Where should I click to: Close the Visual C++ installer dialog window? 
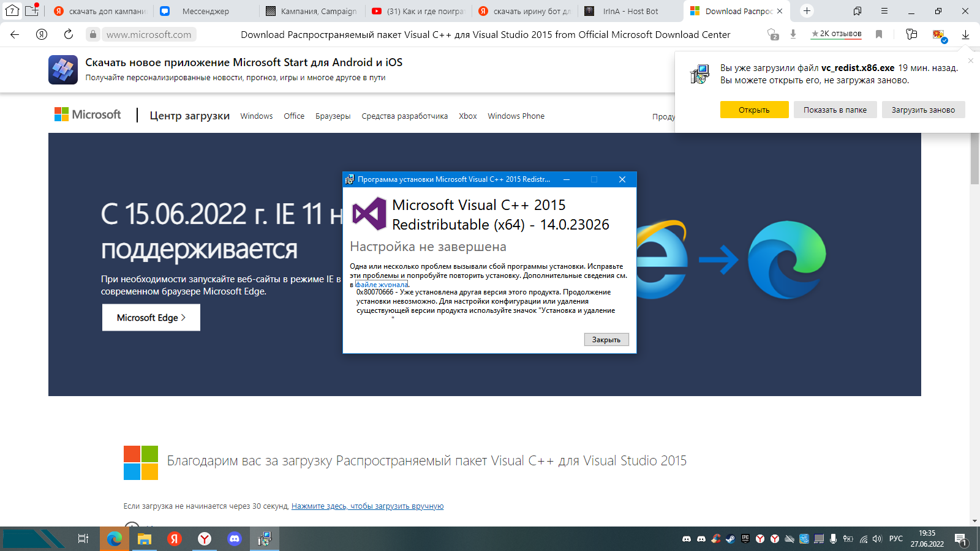(x=622, y=179)
